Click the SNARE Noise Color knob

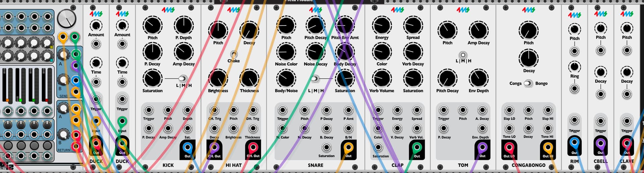286,52
